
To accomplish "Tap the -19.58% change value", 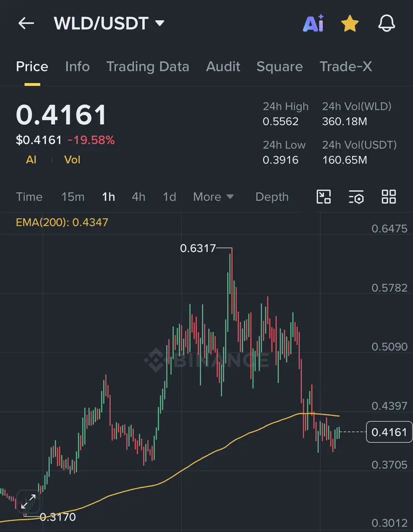I will click(x=91, y=140).
